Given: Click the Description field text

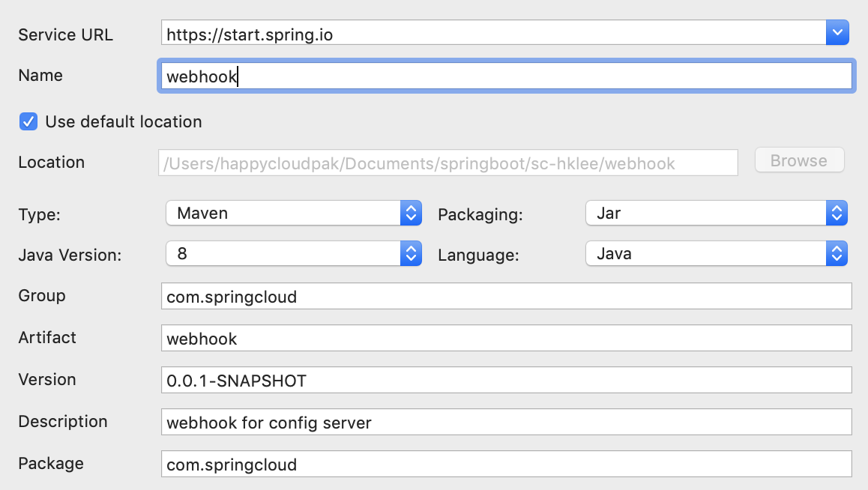Looking at the screenshot, I should (x=506, y=422).
